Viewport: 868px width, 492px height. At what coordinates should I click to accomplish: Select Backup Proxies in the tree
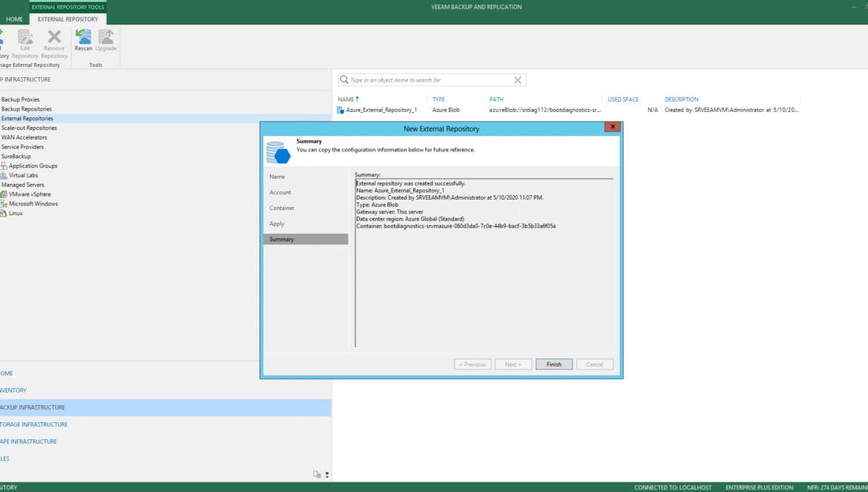21,99
